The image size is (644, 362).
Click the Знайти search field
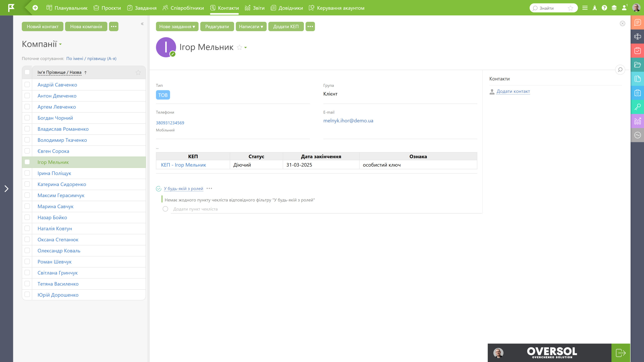coord(553,8)
